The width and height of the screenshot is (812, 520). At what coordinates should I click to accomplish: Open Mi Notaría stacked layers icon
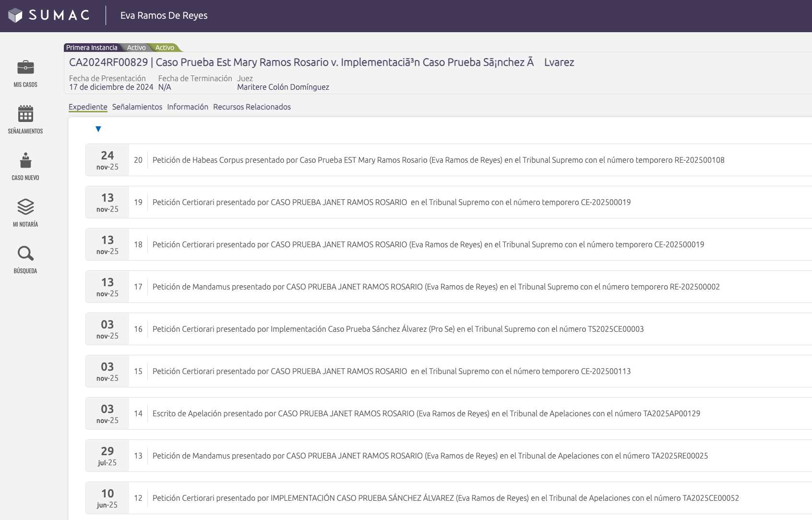click(x=25, y=207)
